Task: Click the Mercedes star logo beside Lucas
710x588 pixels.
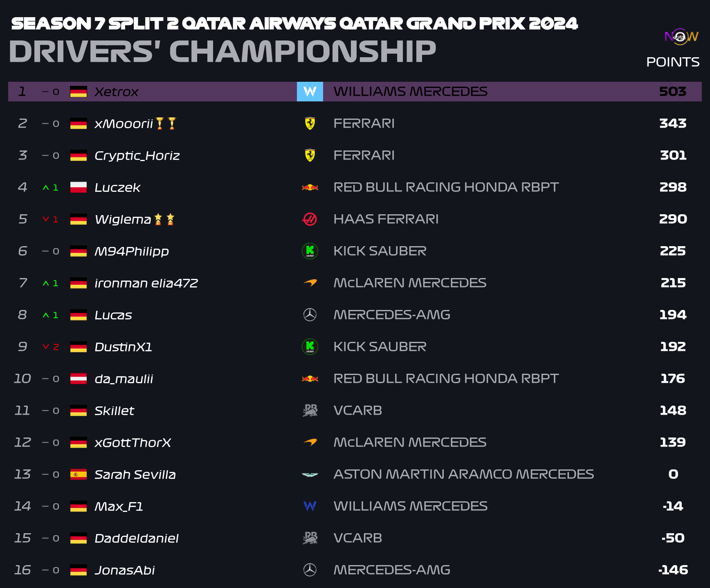Action: (x=310, y=315)
